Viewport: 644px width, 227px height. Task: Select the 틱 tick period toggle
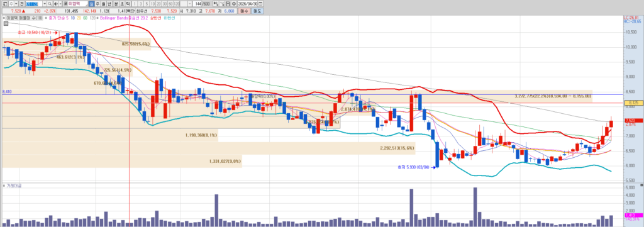pyautogui.click(x=128, y=4)
